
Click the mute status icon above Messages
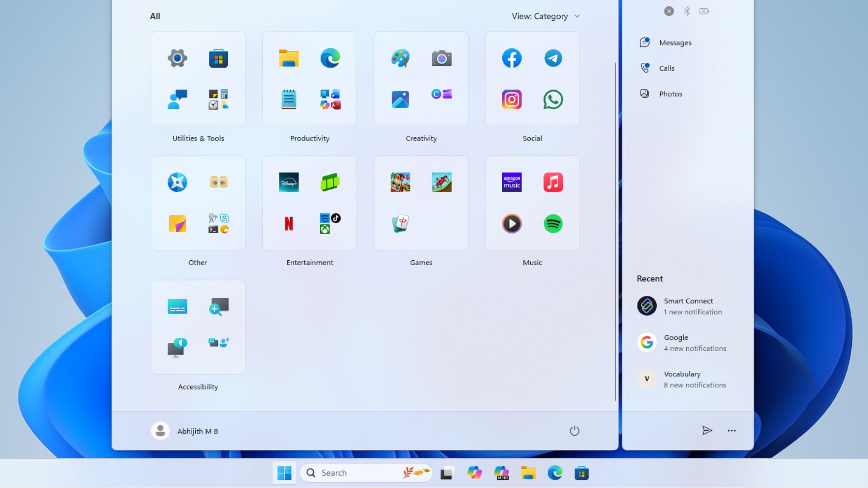[x=669, y=11]
